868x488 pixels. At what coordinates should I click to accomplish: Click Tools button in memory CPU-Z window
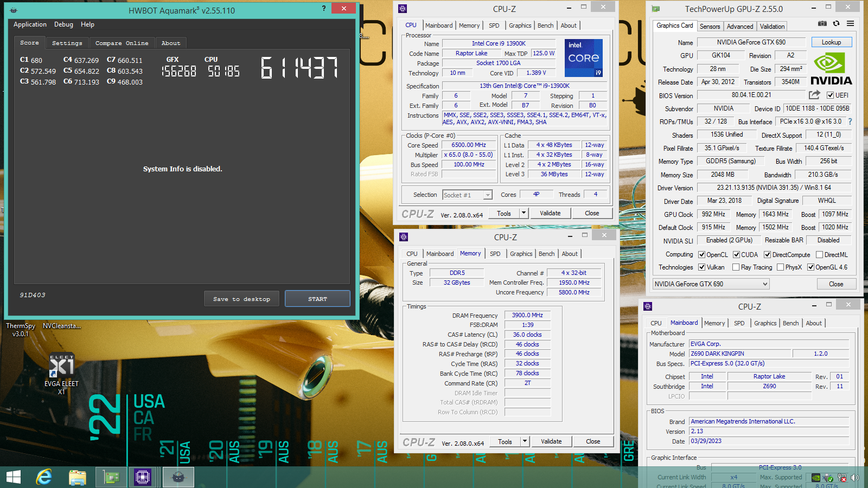pos(505,441)
